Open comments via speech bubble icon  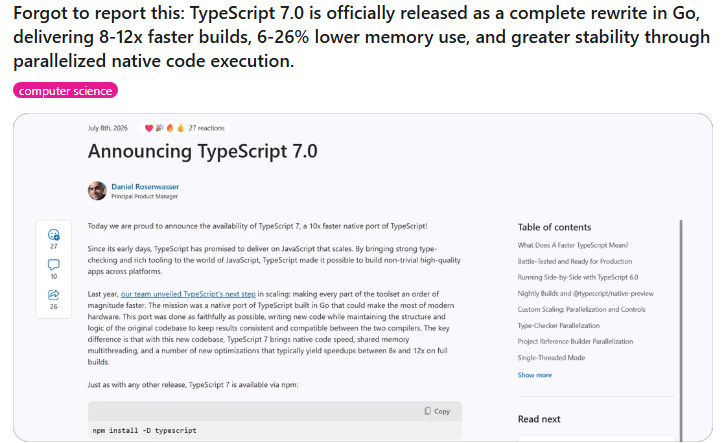pyautogui.click(x=54, y=265)
